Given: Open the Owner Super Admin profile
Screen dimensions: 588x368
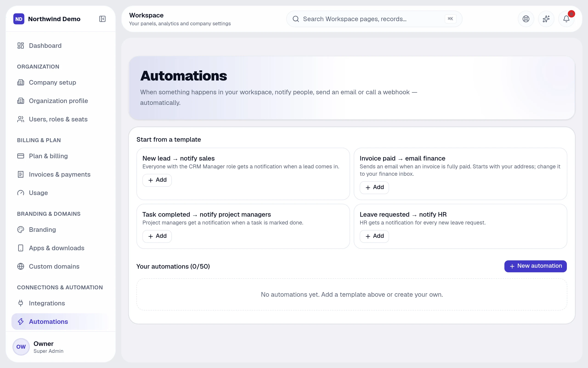Looking at the screenshot, I should (x=61, y=347).
